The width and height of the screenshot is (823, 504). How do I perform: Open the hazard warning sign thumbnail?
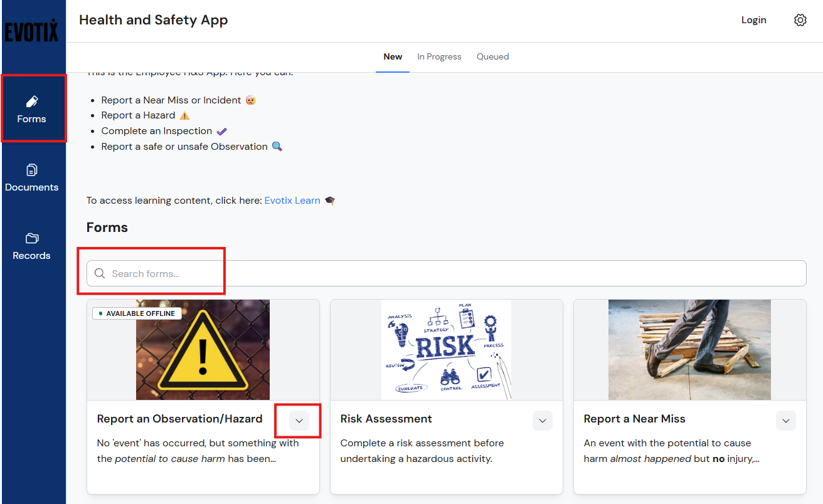[x=203, y=350]
